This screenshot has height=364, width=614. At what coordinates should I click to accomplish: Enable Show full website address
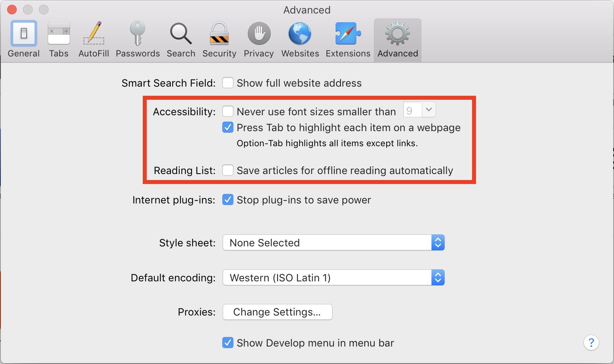[228, 83]
